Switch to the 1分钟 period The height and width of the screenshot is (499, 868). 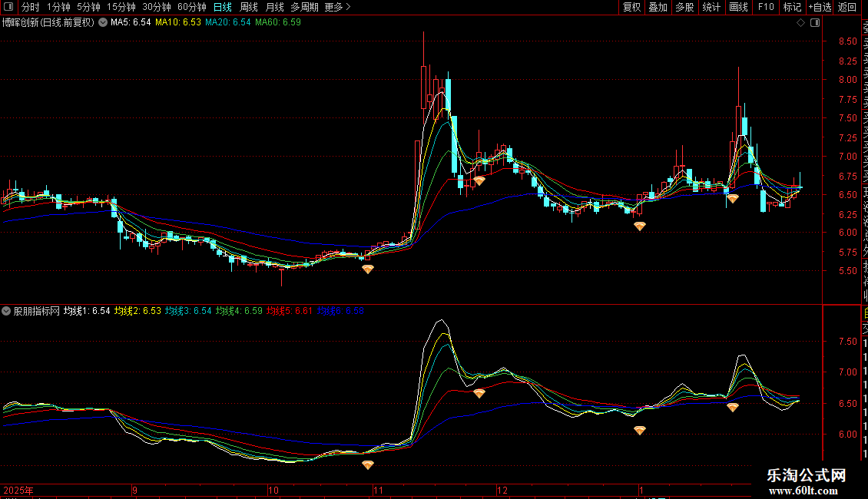pyautogui.click(x=58, y=7)
